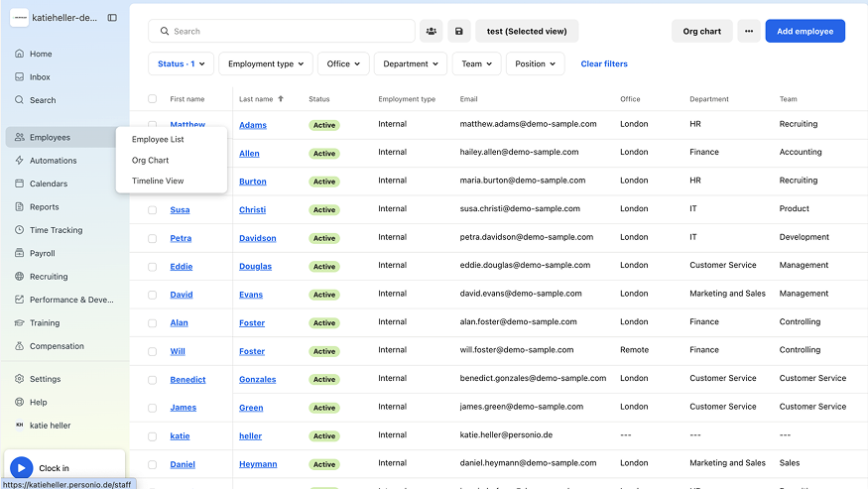
Task: Open the three-dot more options button
Action: (749, 31)
